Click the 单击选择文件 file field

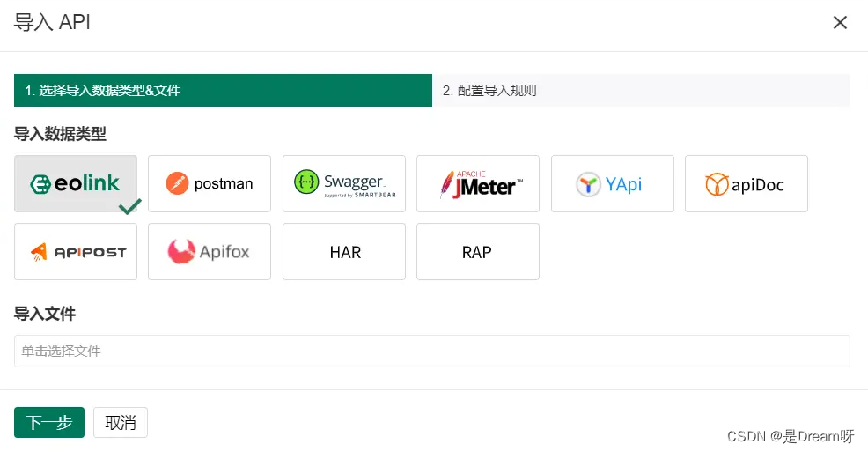point(431,351)
